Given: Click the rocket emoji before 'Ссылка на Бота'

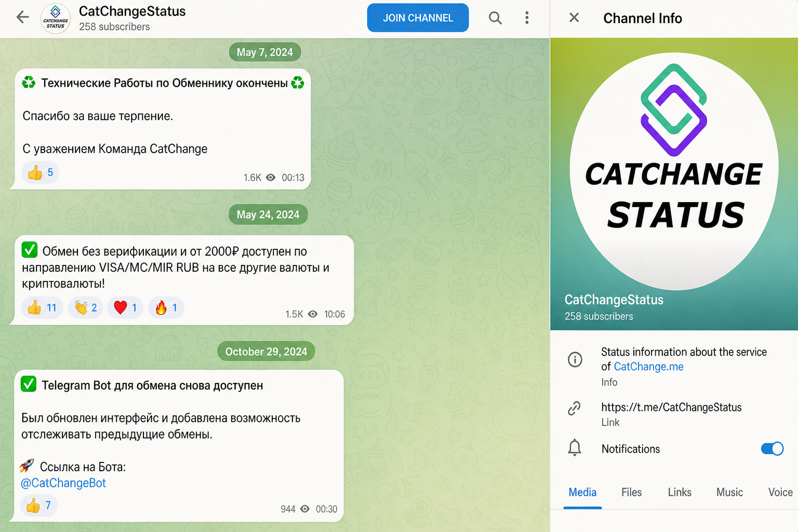Looking at the screenshot, I should 27,465.
